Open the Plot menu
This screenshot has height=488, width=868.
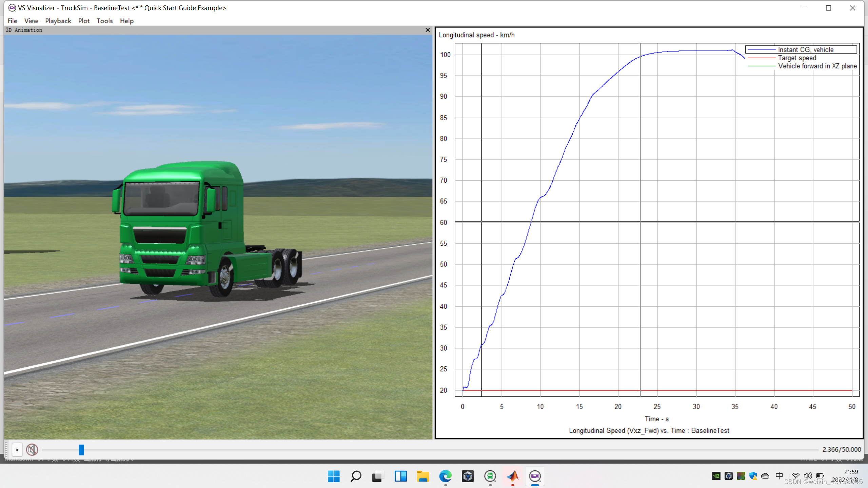click(x=84, y=21)
